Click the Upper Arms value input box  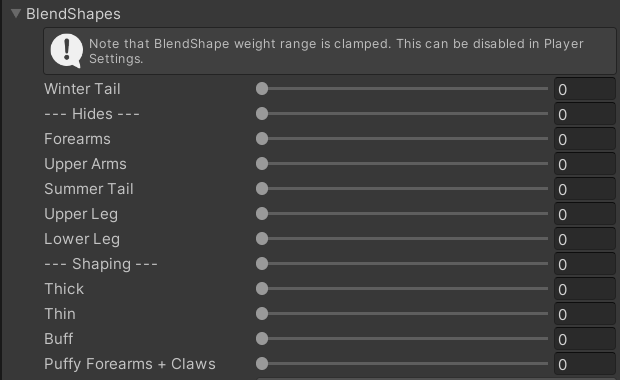584,164
